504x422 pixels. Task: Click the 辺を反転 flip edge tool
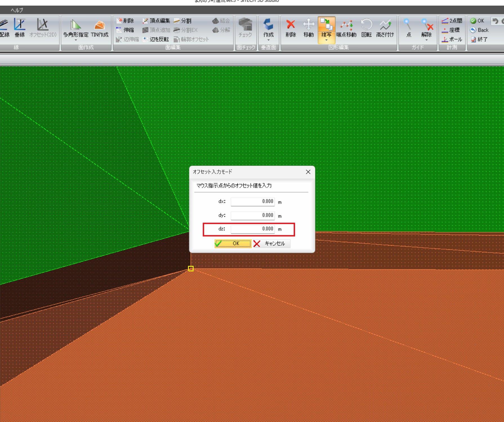point(156,39)
